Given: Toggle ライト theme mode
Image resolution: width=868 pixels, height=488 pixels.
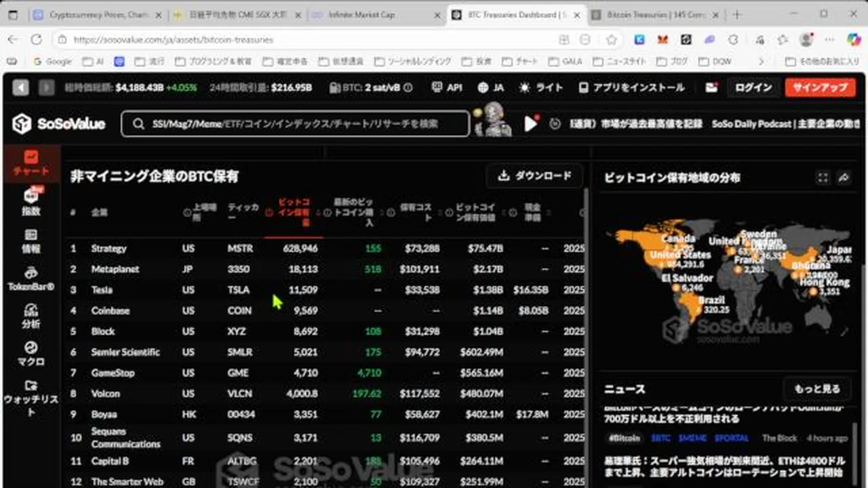Looking at the screenshot, I should tap(541, 87).
